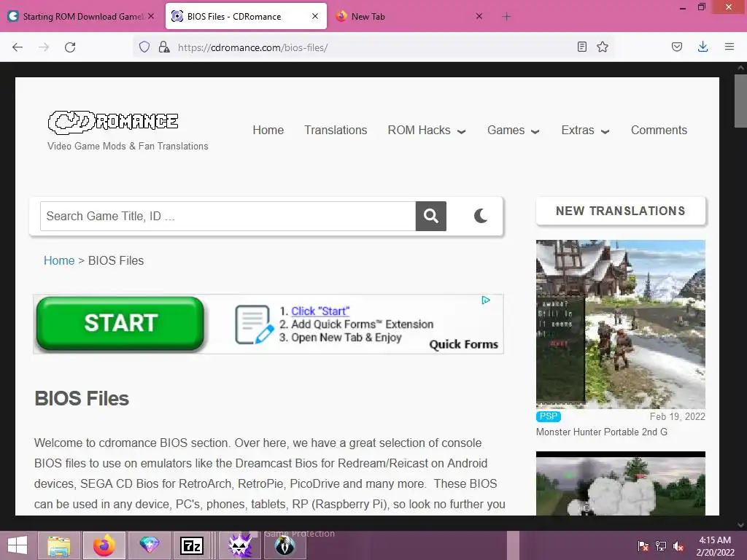Screen dimensions: 747x560
Task: Click the Quick Forms ad label
Action: click(463, 344)
